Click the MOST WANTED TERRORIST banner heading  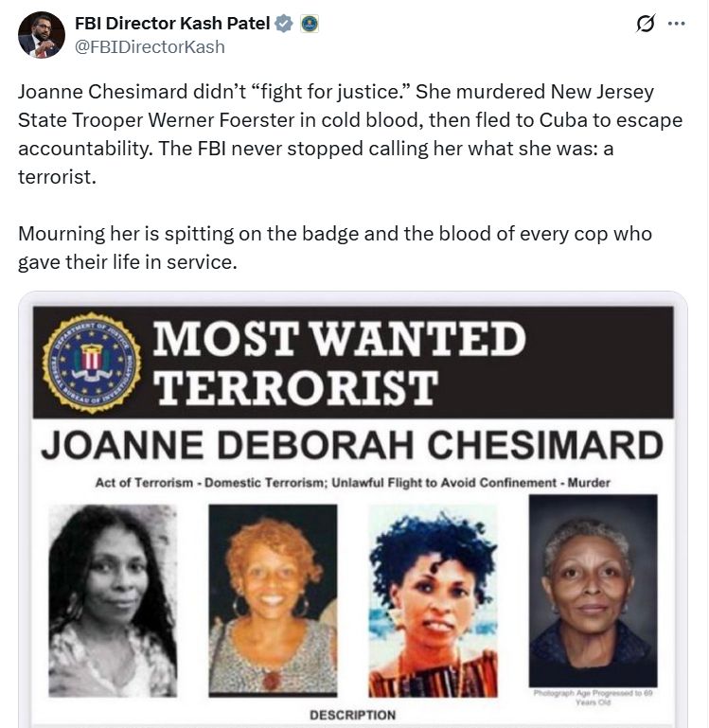tap(340, 363)
